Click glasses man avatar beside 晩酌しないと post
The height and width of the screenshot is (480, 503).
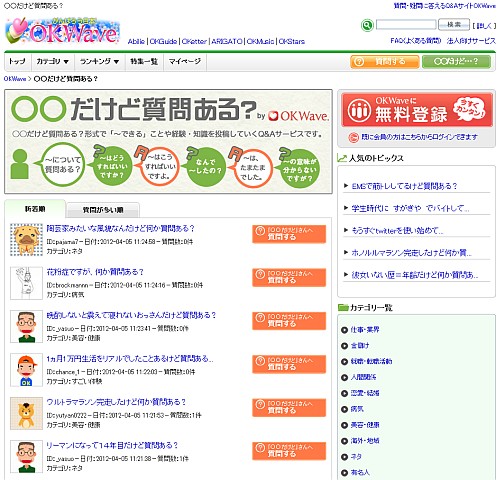coord(26,326)
